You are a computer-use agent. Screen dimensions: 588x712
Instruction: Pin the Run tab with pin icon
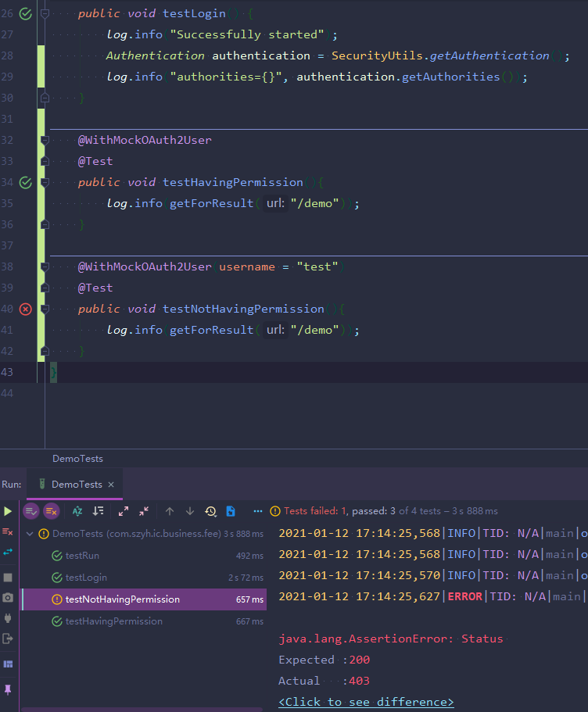(x=8, y=690)
